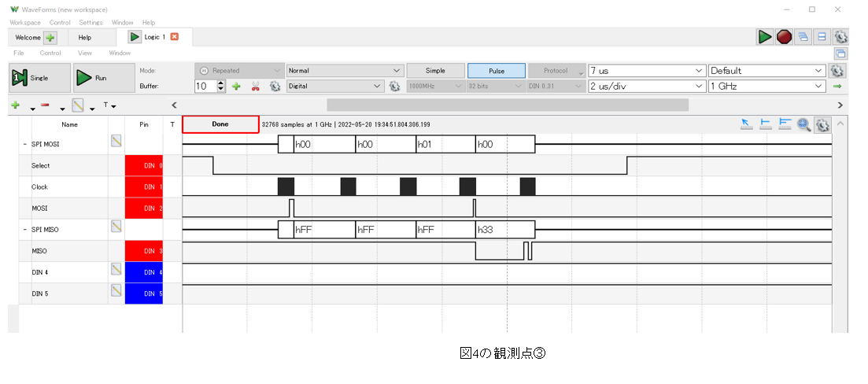
Task: Switch to the Welcome tab
Action: tap(28, 37)
